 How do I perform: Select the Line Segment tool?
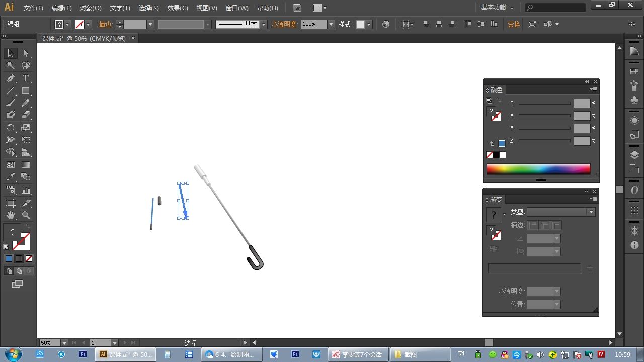(11, 91)
